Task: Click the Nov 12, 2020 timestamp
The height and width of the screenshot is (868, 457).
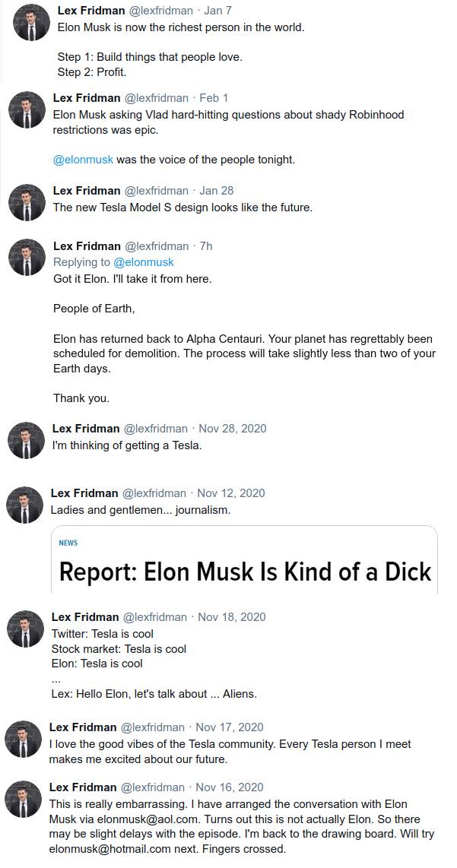Action: (x=231, y=493)
